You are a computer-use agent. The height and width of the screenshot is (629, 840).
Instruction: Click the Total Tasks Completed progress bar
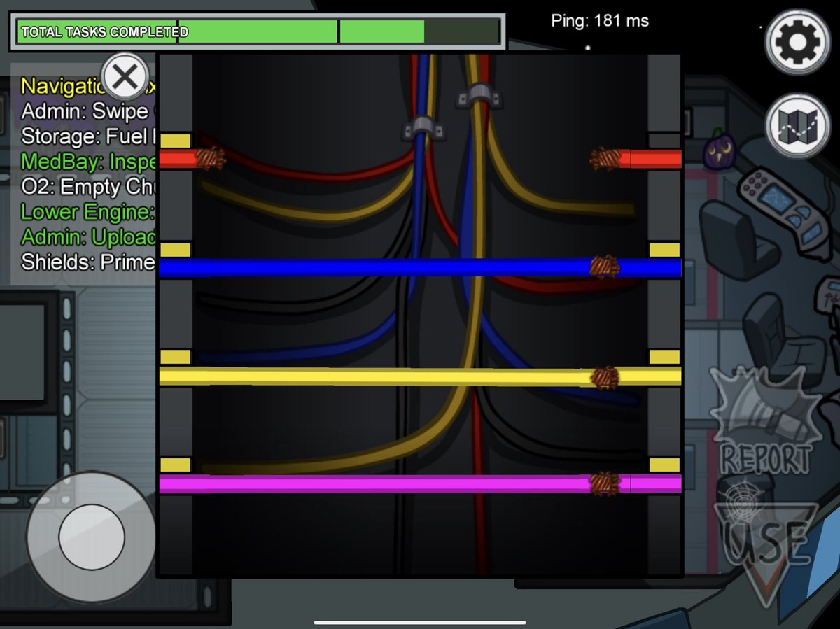258,32
